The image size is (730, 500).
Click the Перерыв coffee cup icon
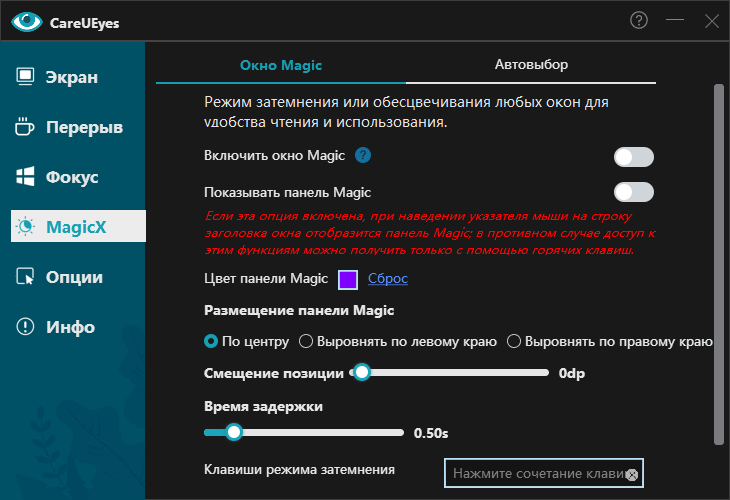point(26,127)
